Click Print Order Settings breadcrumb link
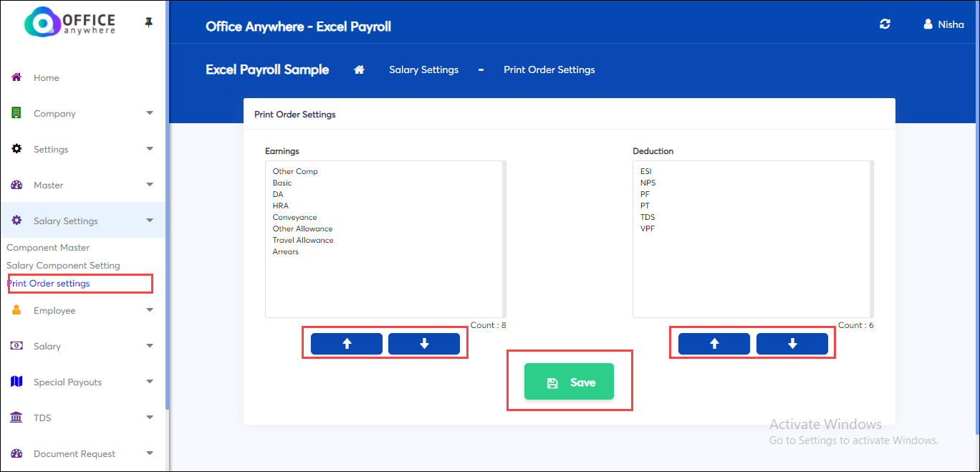The height and width of the screenshot is (472, 980). pyautogui.click(x=549, y=69)
